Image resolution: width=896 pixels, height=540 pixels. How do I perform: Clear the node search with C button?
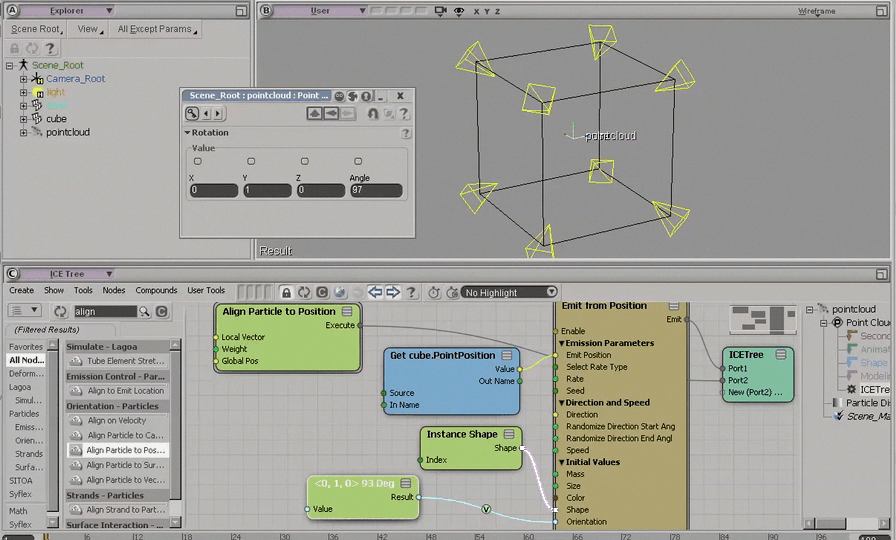point(162,311)
